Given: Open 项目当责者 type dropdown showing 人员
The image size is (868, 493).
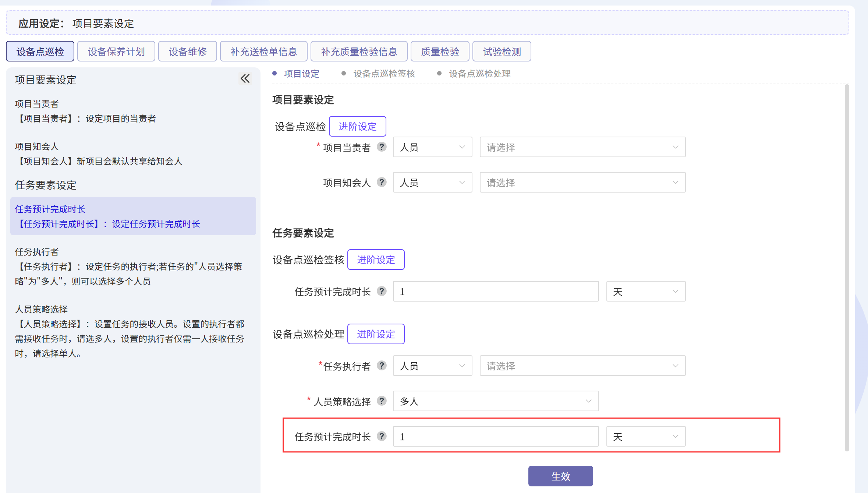Looking at the screenshot, I should point(432,147).
